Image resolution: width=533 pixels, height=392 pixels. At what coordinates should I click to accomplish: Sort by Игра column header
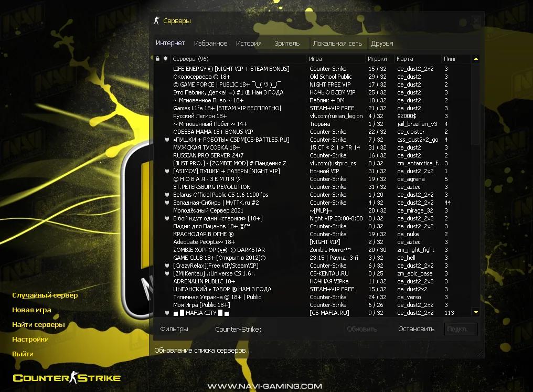coord(336,59)
